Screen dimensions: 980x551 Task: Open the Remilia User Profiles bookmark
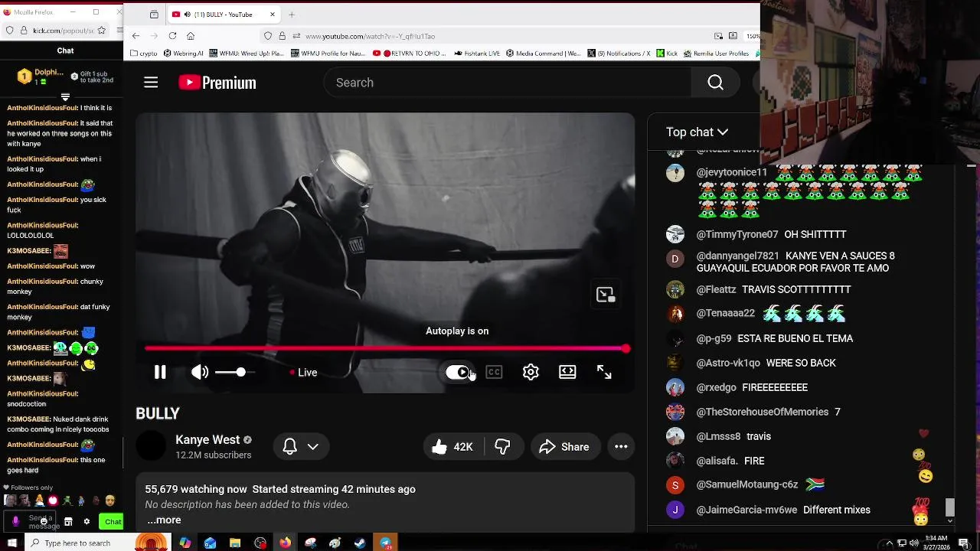tap(716, 54)
